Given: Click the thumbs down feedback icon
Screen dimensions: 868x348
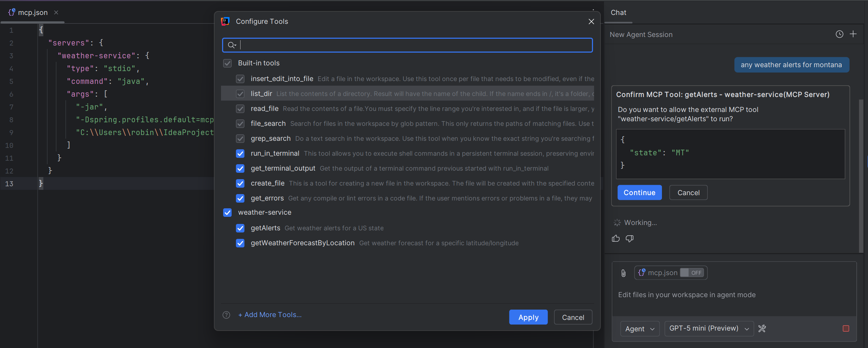Looking at the screenshot, I should [x=630, y=239].
